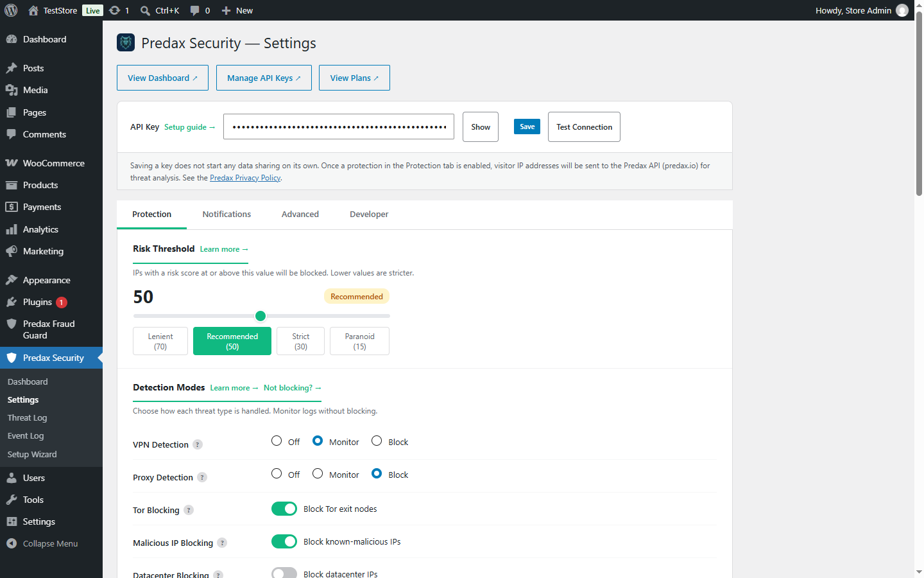Viewport: 924px width, 578px height.
Task: Open the TestStore home icon
Action: coord(33,10)
